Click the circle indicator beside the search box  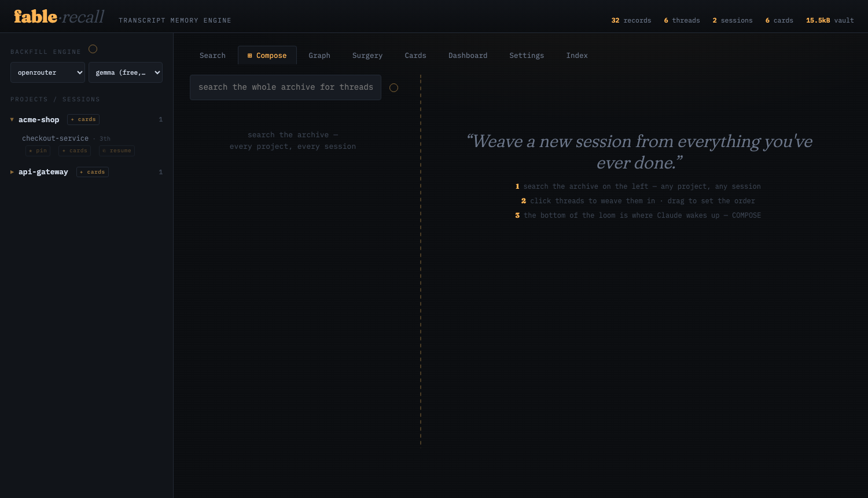393,88
